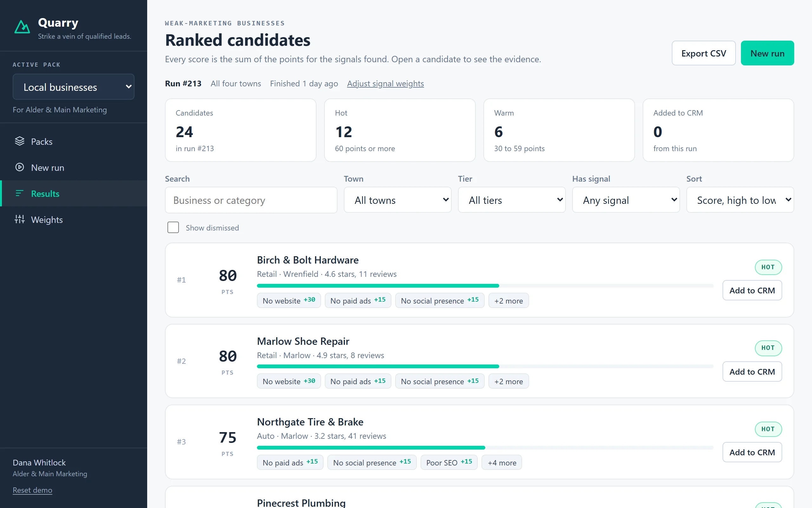The image size is (812, 508).
Task: Expand +2 more signals for Birch & Bolt Hardware
Action: click(508, 300)
